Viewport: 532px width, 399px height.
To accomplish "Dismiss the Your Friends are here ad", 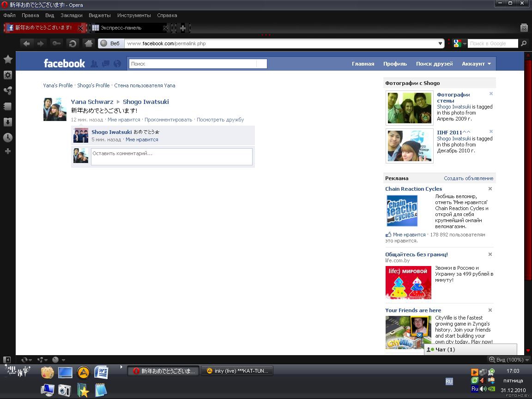I will (490, 310).
